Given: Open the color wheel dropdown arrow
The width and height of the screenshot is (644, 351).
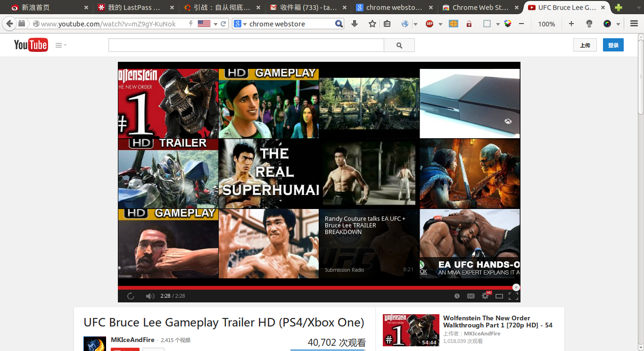Looking at the screenshot, I should (x=618, y=24).
